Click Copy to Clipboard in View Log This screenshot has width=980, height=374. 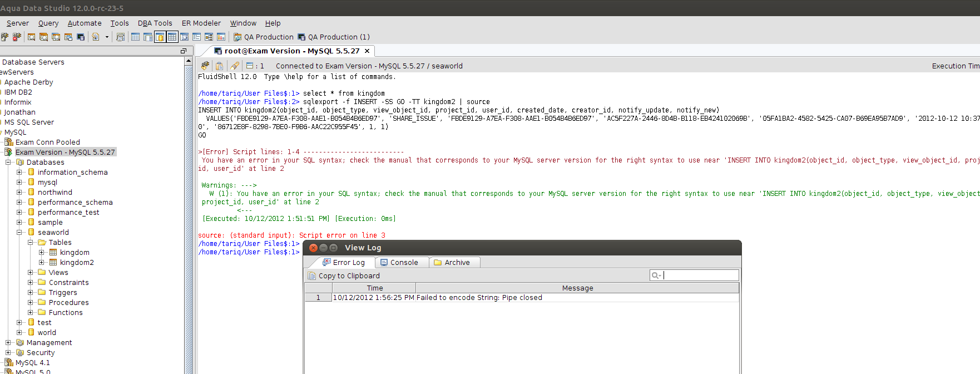[x=344, y=275]
